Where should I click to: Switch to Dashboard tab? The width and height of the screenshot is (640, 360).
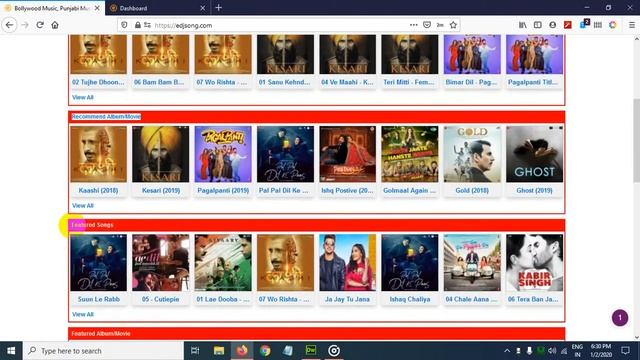tap(157, 8)
